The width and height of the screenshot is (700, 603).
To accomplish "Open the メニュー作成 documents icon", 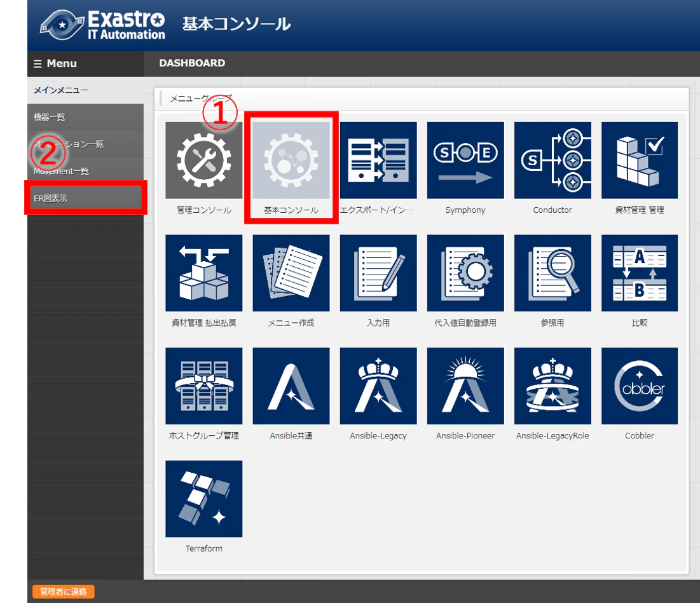I will 291,273.
